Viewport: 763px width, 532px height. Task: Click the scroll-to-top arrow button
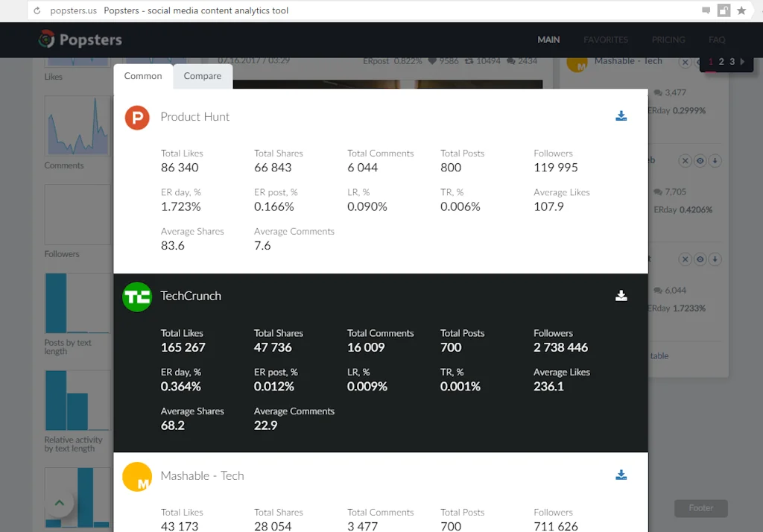60,503
